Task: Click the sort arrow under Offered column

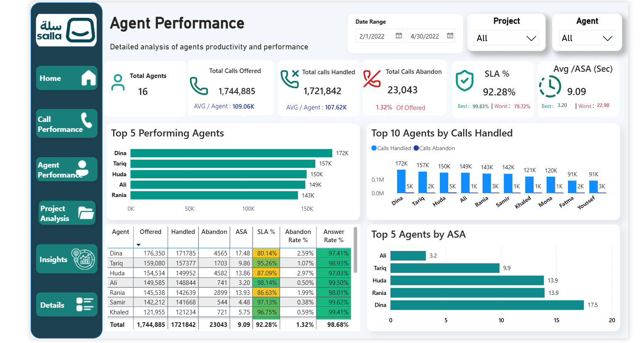Action: 139,245
